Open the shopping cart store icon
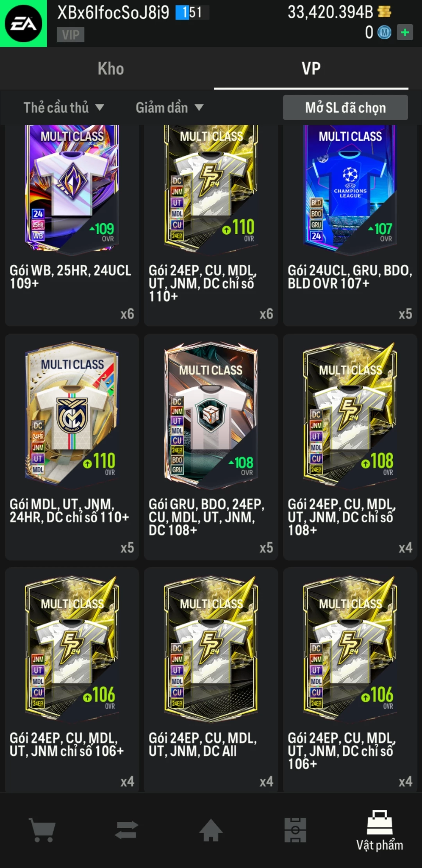This screenshot has width=422, height=868. 42,830
